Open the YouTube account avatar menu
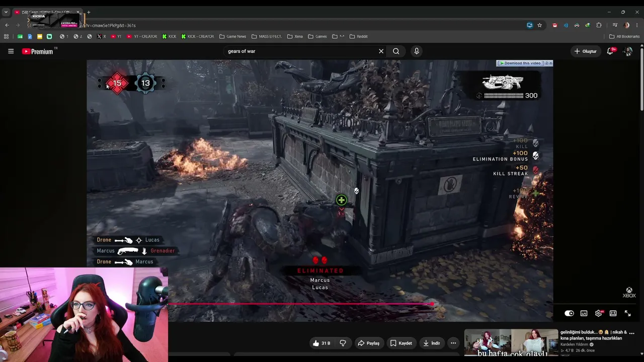This screenshot has width=644, height=362. point(628,51)
